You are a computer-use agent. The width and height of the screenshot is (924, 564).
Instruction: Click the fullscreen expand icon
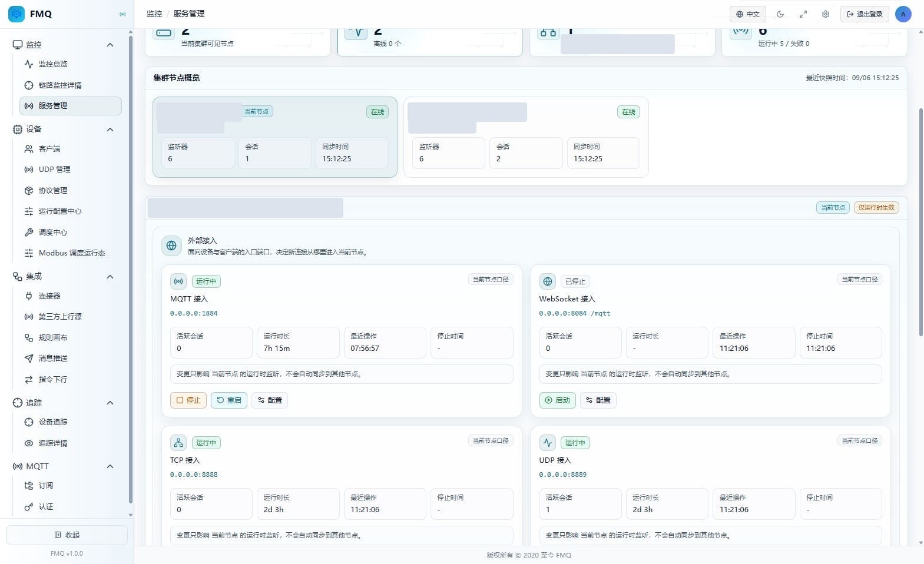803,14
